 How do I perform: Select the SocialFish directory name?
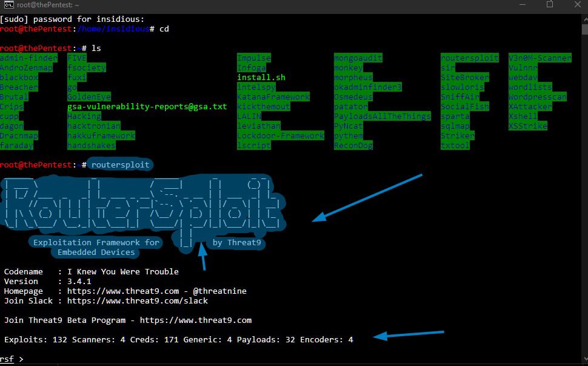(x=464, y=107)
